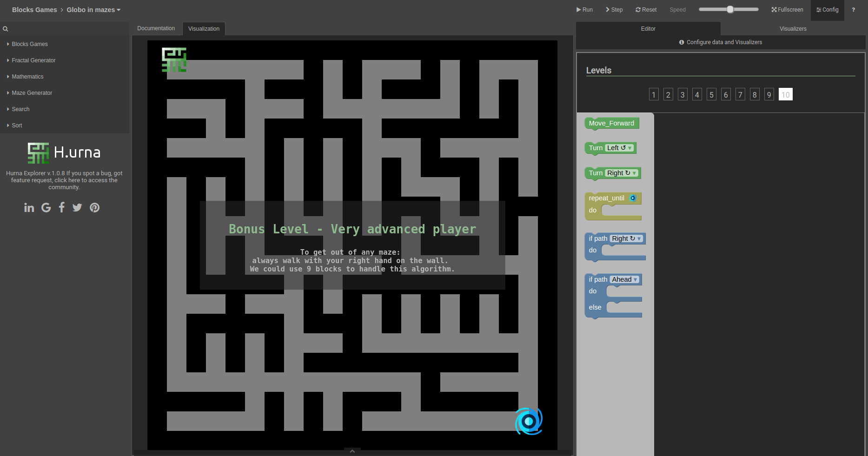Screen dimensions: 868x456
Task: Open the H.urna Twitter page
Action: pyautogui.click(x=77, y=207)
